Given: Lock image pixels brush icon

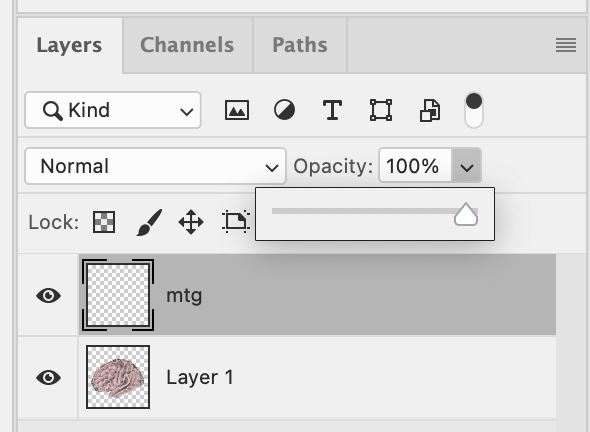Looking at the screenshot, I should [x=149, y=222].
